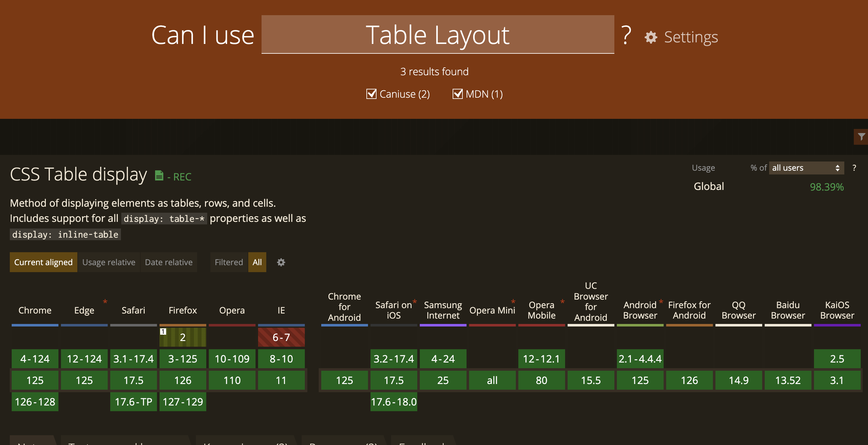868x445 pixels.
Task: Click the question mark help icon beside search
Action: (626, 35)
